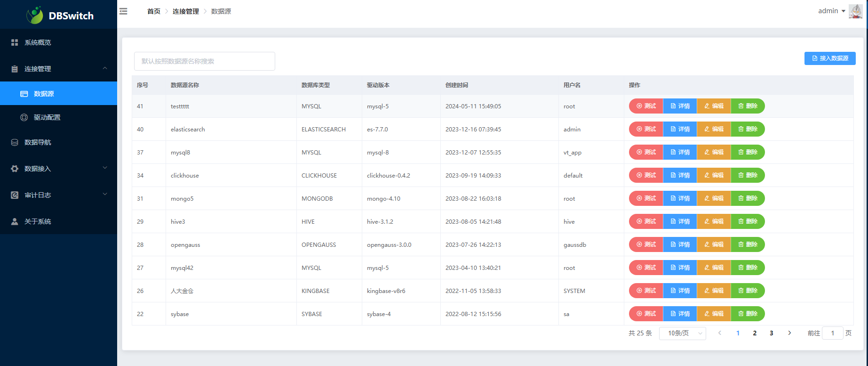The image size is (868, 366).
Task: Go to the next page arrow
Action: pos(789,333)
